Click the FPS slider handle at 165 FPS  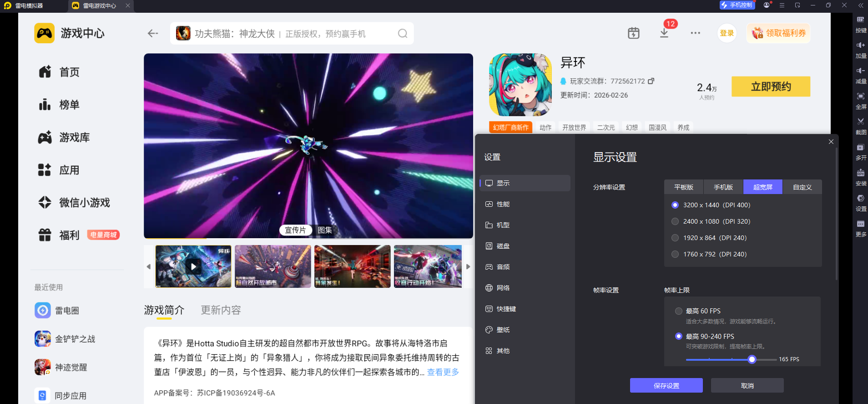tap(752, 359)
